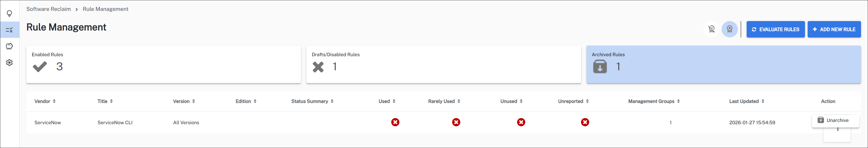Sort by Management Groups column
This screenshot has width=868, height=148.
[x=654, y=101]
